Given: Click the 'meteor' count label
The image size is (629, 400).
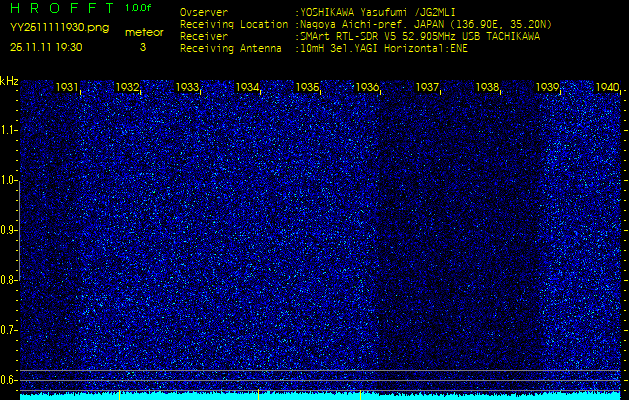Looking at the screenshot, I should click(144, 33).
